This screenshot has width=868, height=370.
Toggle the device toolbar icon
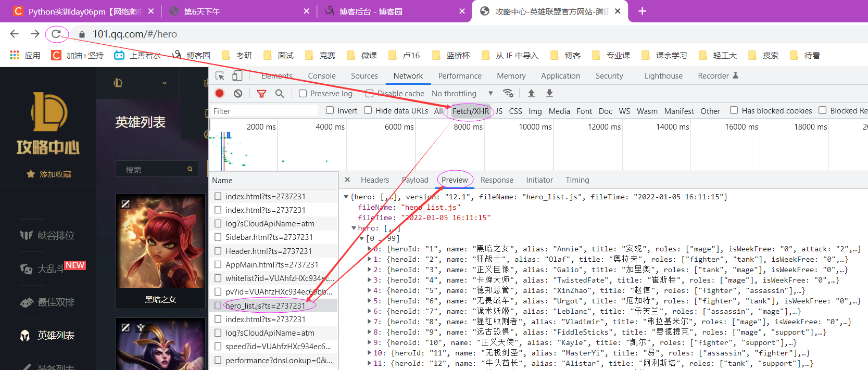(237, 76)
